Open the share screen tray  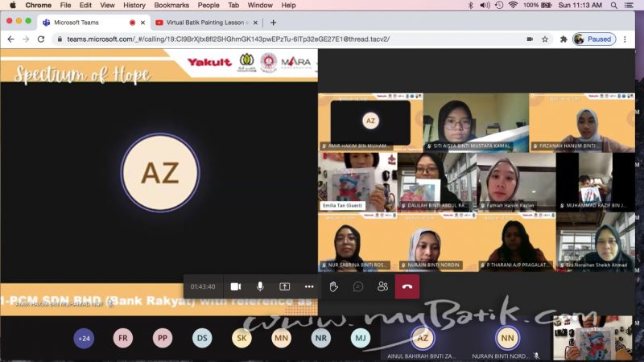[x=284, y=286]
